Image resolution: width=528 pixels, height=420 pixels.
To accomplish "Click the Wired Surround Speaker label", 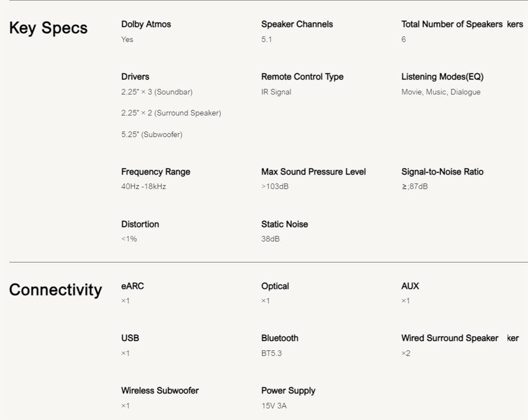I will click(x=449, y=338).
